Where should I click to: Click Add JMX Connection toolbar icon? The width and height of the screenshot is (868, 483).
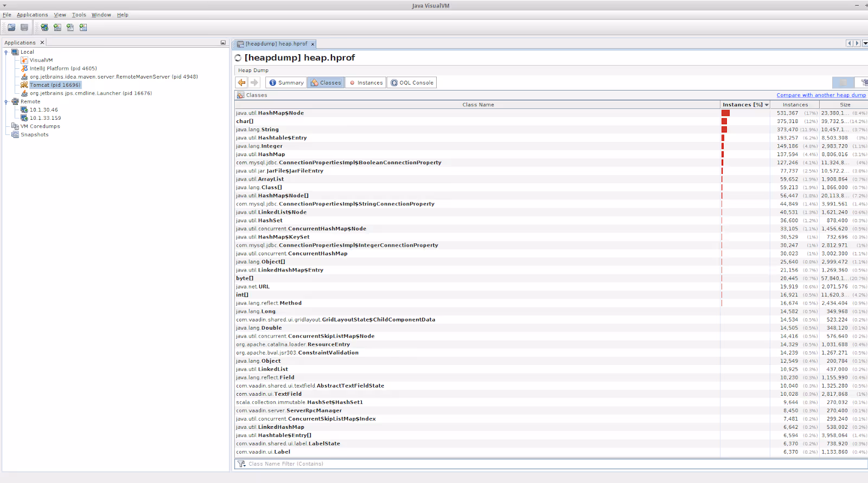(58, 27)
